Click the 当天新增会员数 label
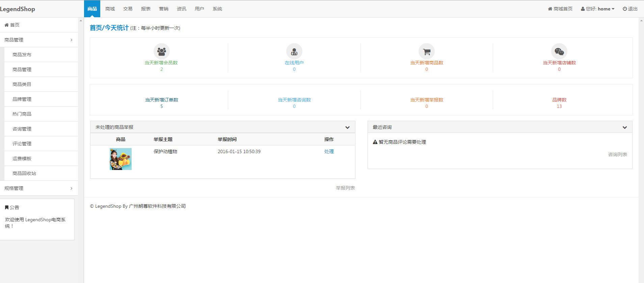The width and height of the screenshot is (644, 283). tap(161, 63)
